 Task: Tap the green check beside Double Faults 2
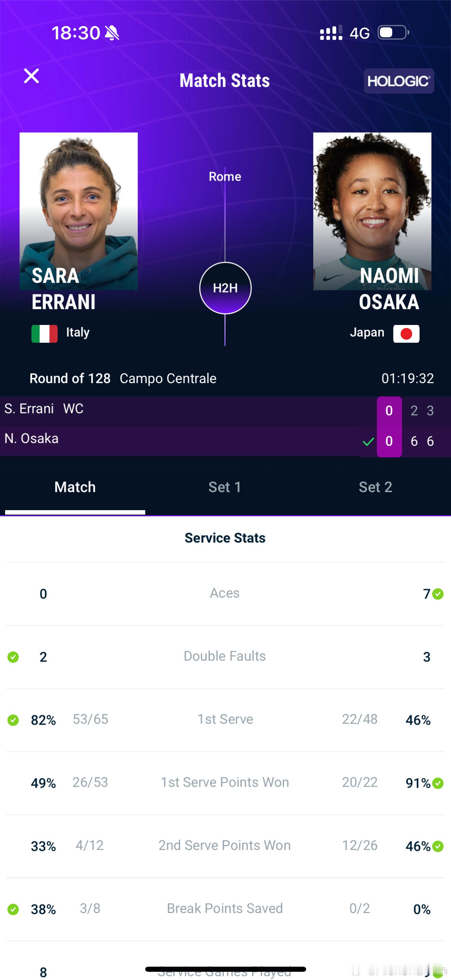[x=13, y=657]
